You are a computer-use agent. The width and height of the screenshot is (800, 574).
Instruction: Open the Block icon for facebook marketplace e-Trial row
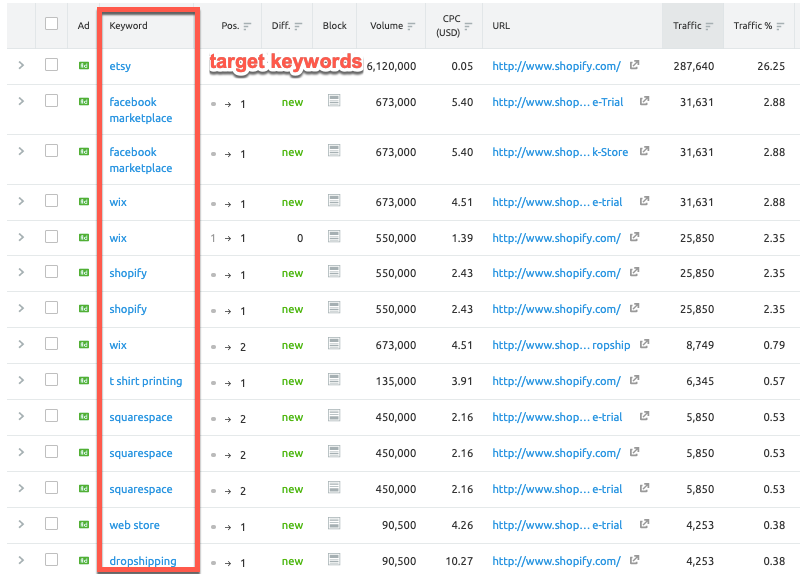[334, 101]
